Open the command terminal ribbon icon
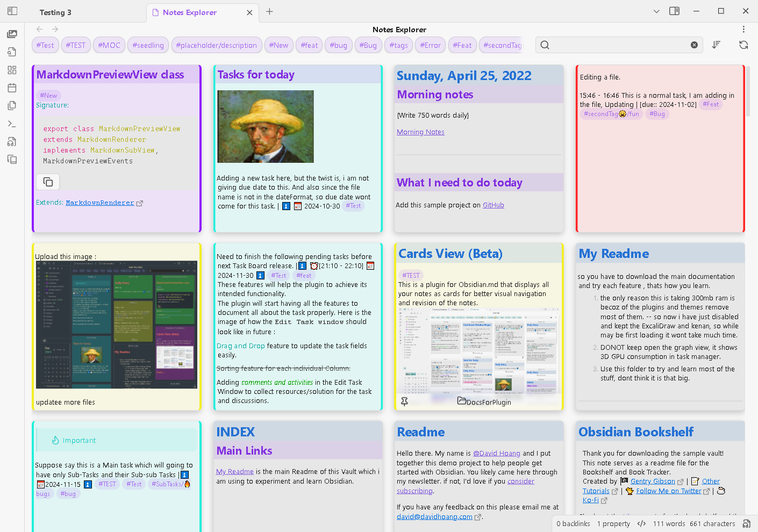The width and height of the screenshot is (758, 532). coord(12,124)
